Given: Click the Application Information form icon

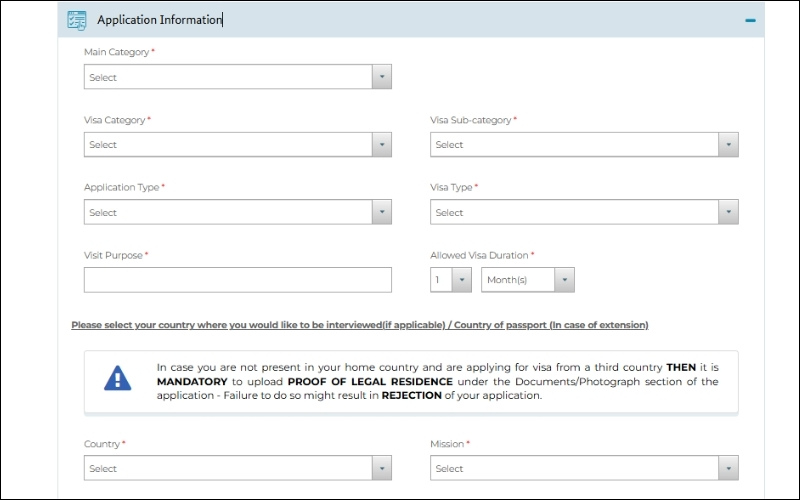Looking at the screenshot, I should [x=76, y=19].
